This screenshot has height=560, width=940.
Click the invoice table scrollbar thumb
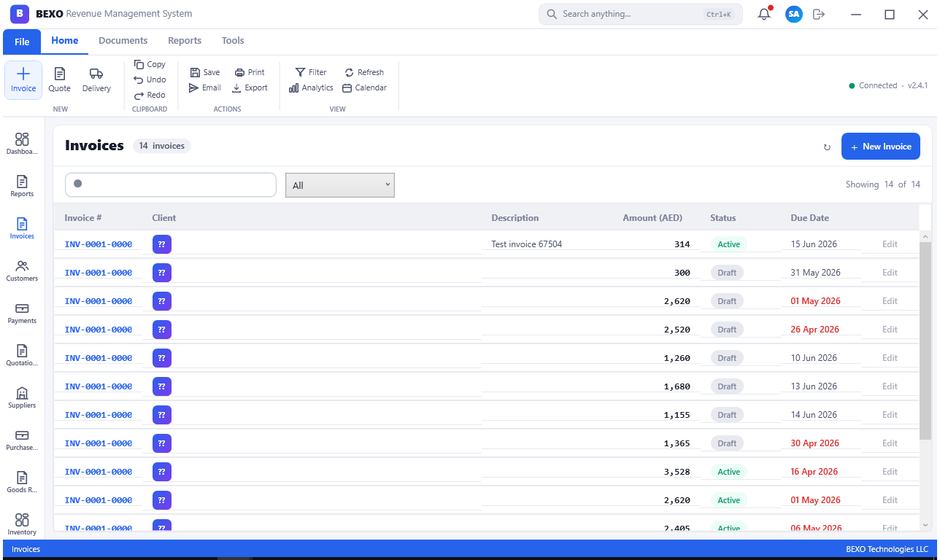point(925,341)
